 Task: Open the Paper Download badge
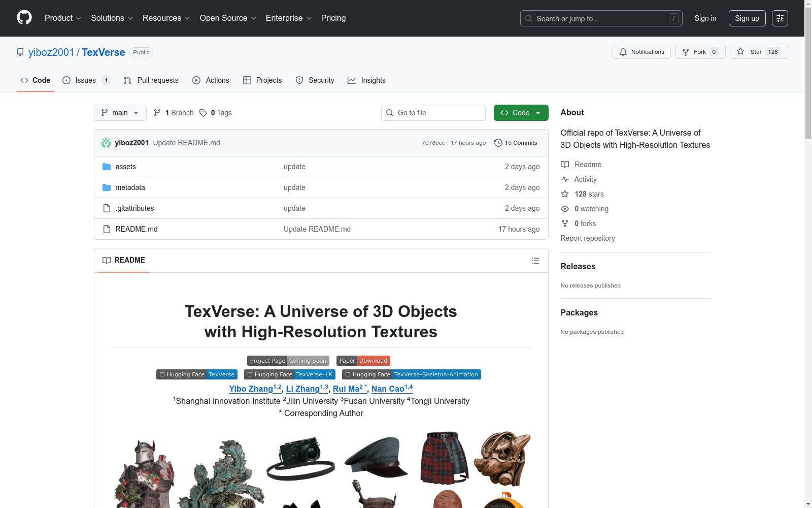363,361
